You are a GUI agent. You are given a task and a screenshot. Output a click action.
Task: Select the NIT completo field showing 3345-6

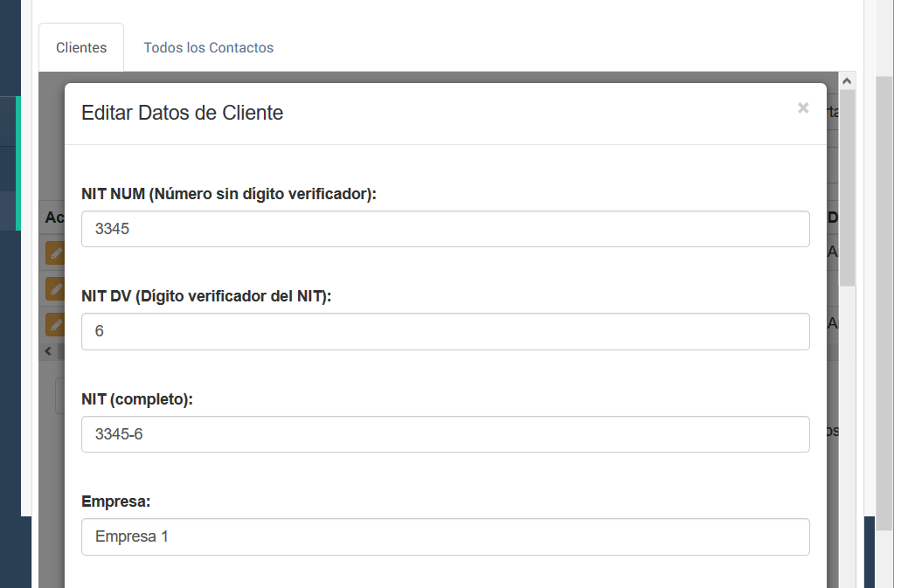[445, 434]
